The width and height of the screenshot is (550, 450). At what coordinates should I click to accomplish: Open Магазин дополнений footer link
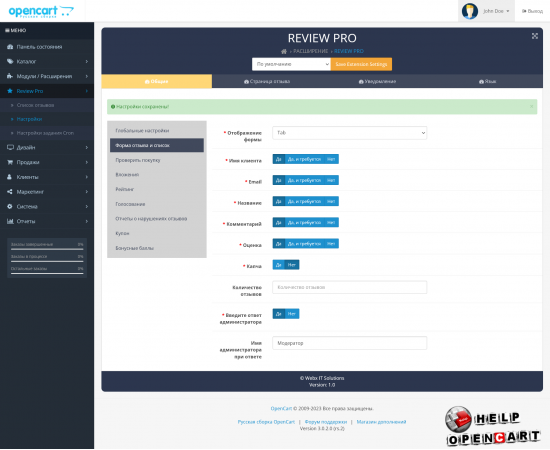(x=381, y=422)
